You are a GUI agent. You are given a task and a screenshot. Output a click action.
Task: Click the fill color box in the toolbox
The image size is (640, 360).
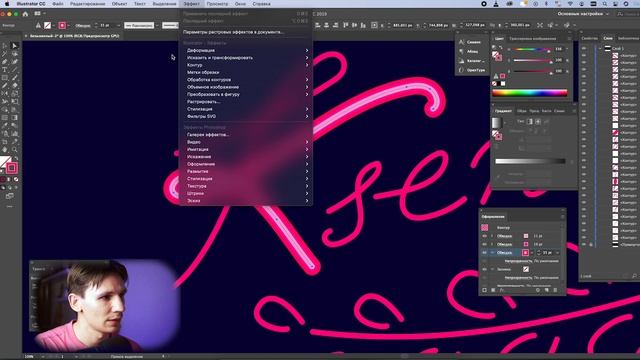4,161
